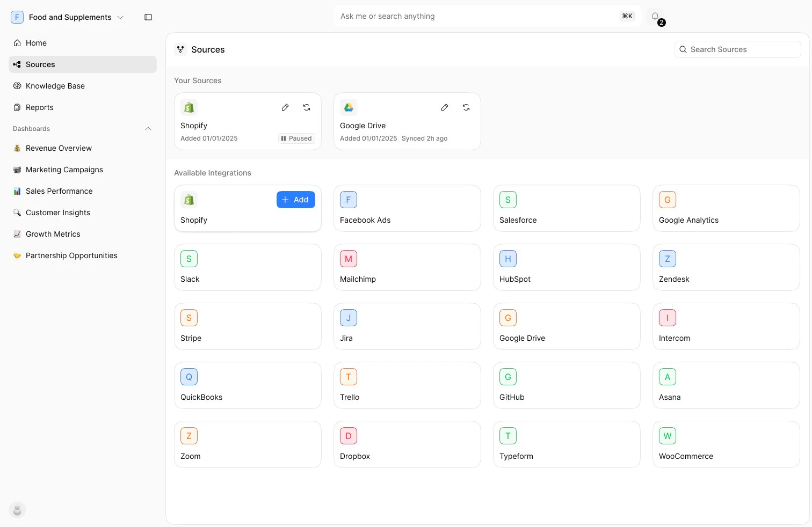Select the Typeform integration card
This screenshot has height=527, width=812.
(567, 444)
